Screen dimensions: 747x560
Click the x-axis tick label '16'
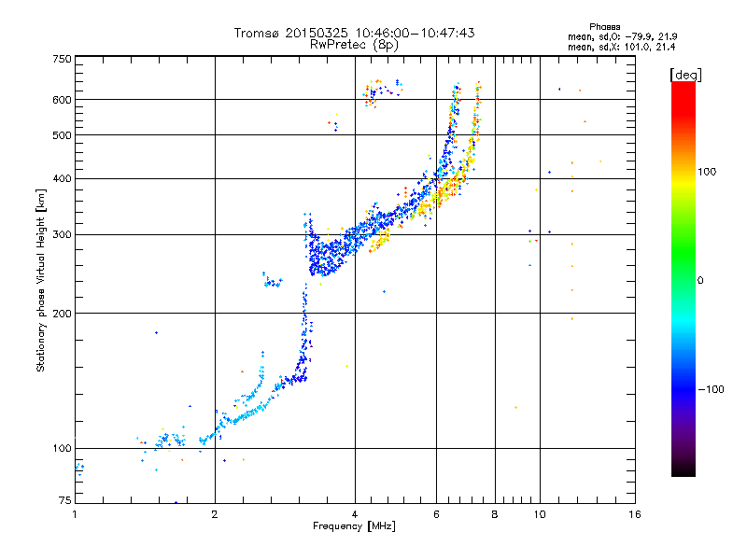tap(635, 515)
